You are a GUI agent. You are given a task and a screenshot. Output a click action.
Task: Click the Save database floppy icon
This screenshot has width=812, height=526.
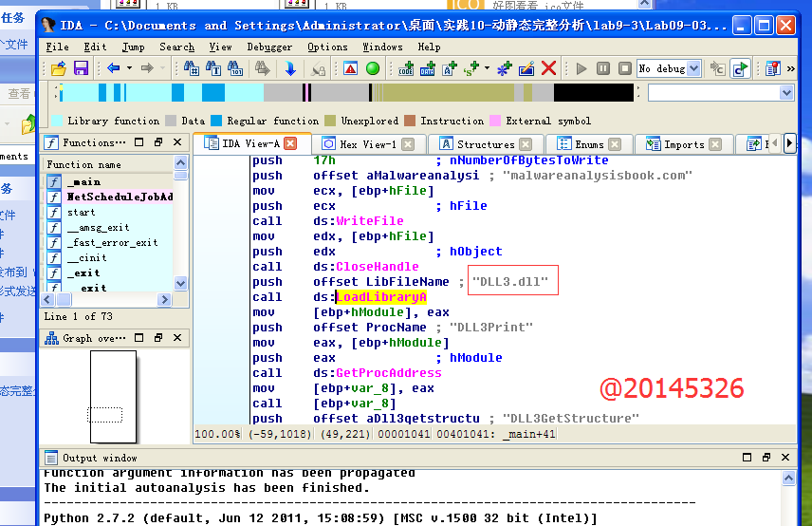[x=81, y=68]
